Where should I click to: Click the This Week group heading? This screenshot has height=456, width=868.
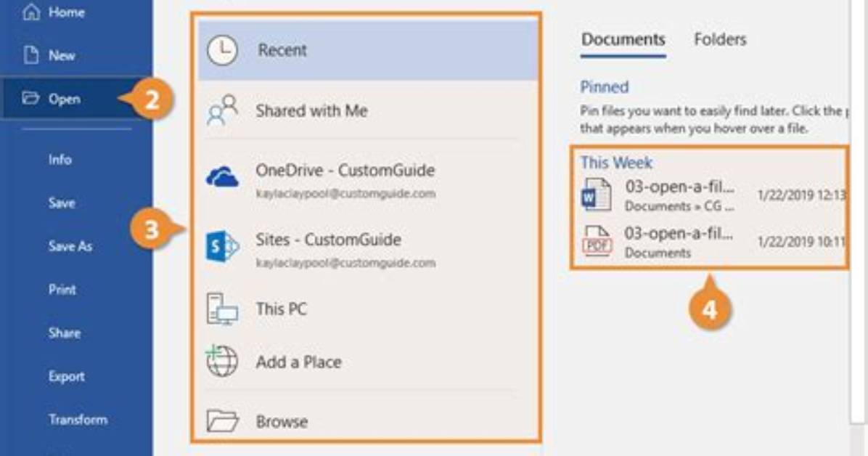(616, 163)
